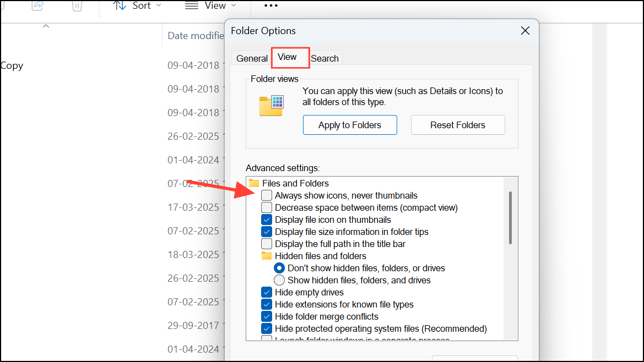Click the folder views preview icon
Screen dimensions: 644x362
click(x=271, y=106)
